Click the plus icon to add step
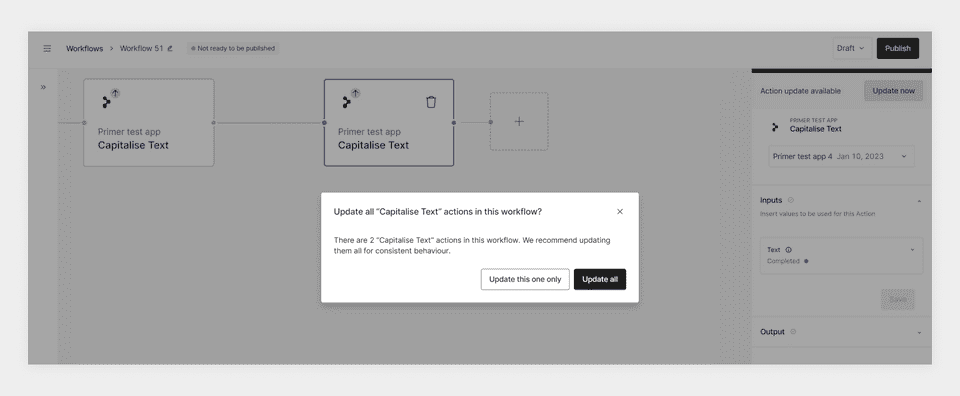Screen dimensions: 960x396 [x=519, y=121]
